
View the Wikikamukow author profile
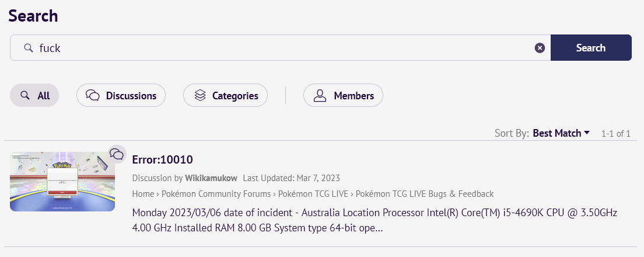click(x=211, y=178)
